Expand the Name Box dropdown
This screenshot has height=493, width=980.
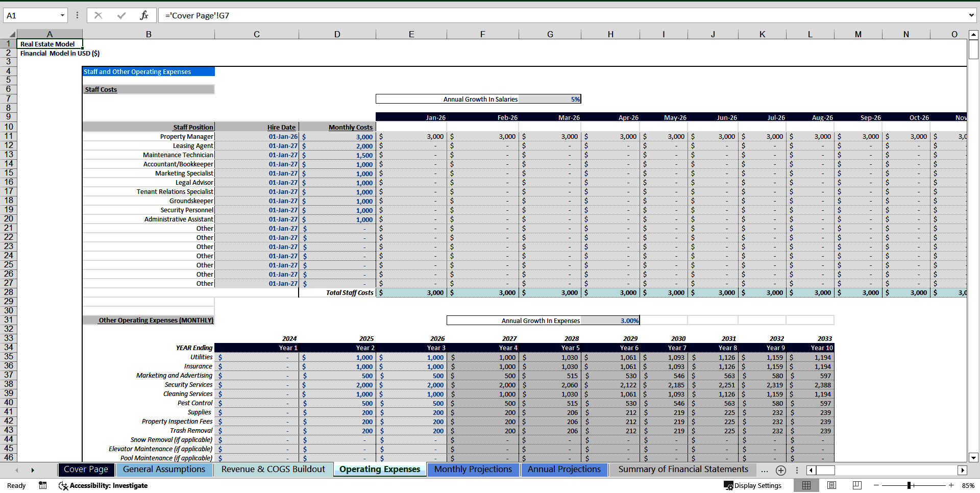[x=62, y=15]
